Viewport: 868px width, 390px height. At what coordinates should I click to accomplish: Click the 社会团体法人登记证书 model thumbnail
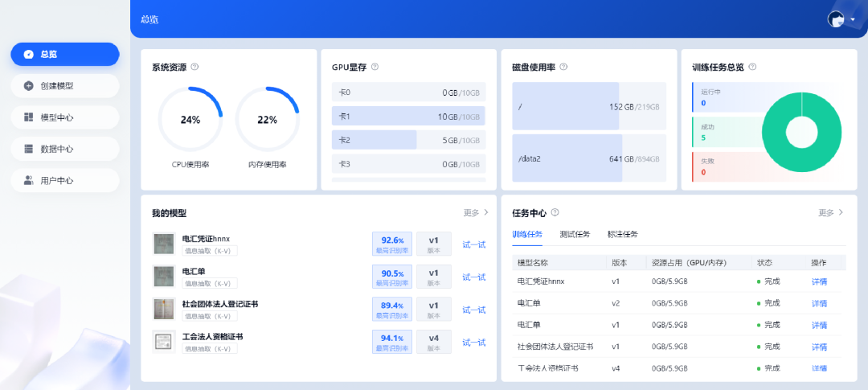[x=164, y=309]
